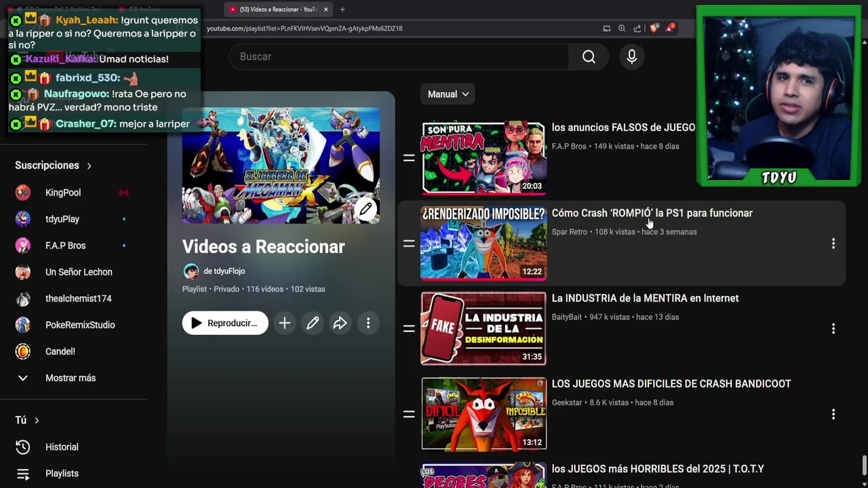Edit playlist thumbnail with pencil icon

click(x=366, y=209)
